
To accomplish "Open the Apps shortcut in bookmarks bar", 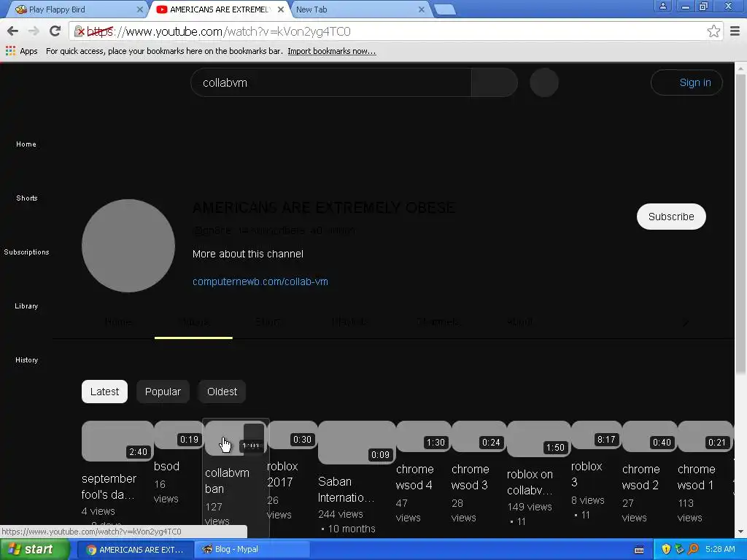I will 21,51.
